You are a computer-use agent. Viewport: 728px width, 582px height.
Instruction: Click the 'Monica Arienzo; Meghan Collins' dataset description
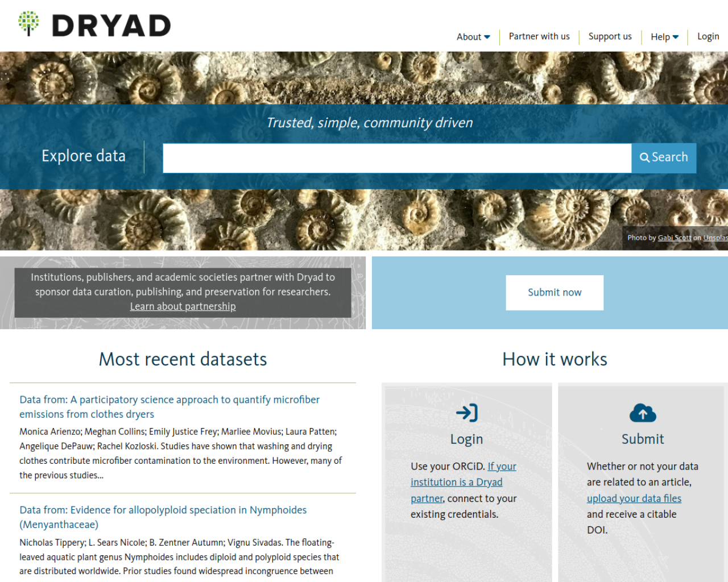tap(181, 454)
